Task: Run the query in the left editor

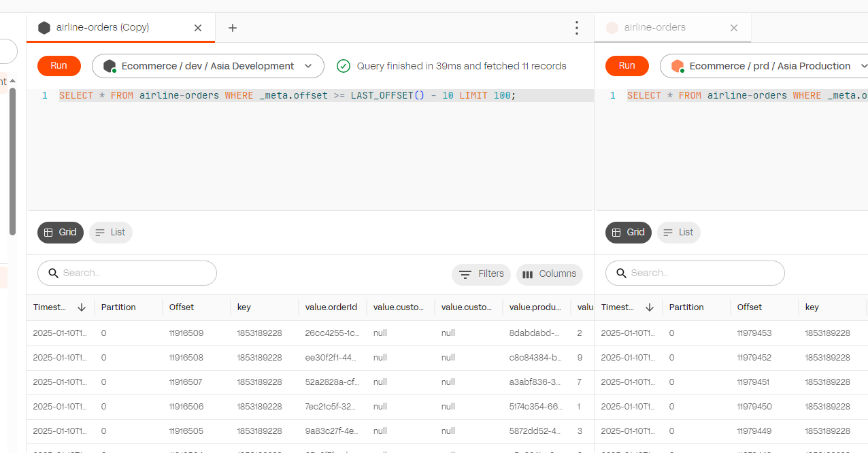Action: coord(59,66)
